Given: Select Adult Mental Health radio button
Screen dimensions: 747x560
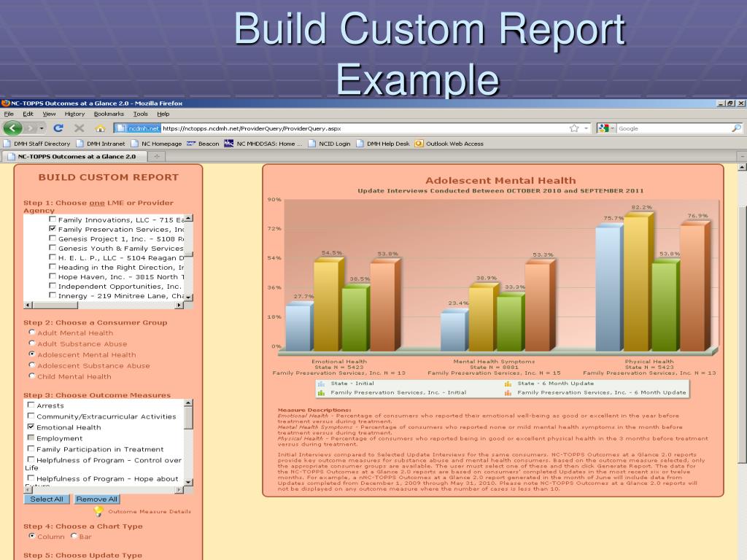Looking at the screenshot, I should pos(32,332).
